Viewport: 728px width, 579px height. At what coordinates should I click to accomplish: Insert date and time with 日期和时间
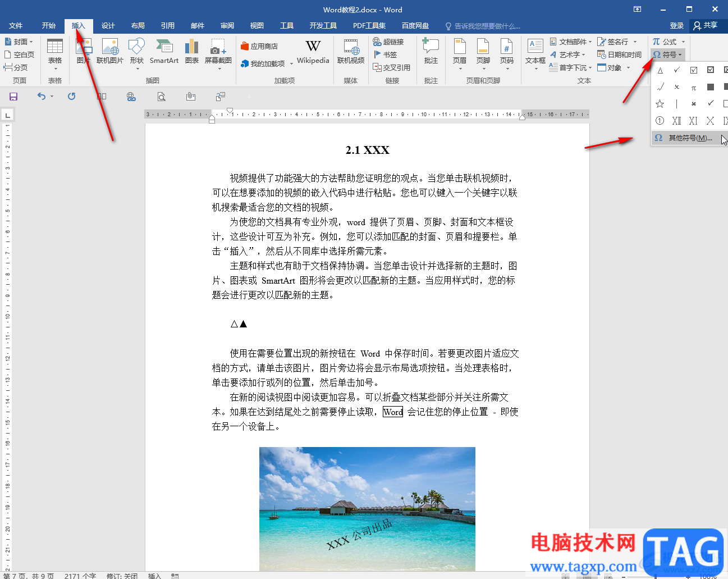coord(619,54)
